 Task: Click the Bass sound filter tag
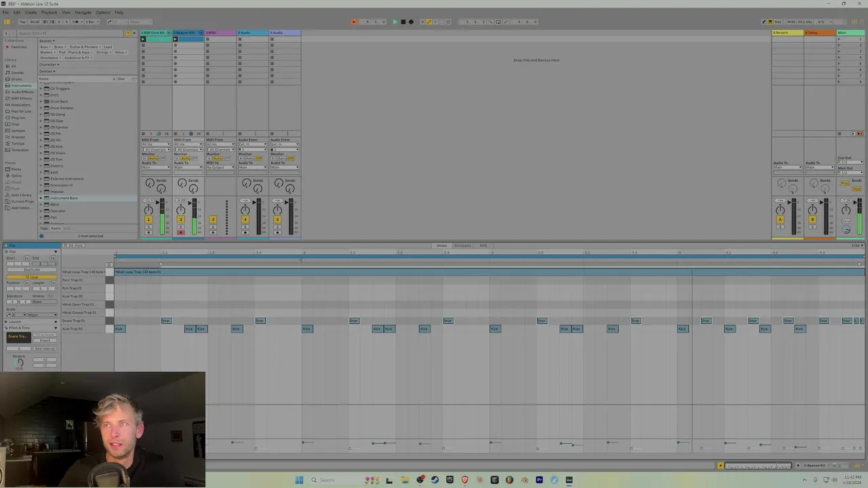coord(44,47)
